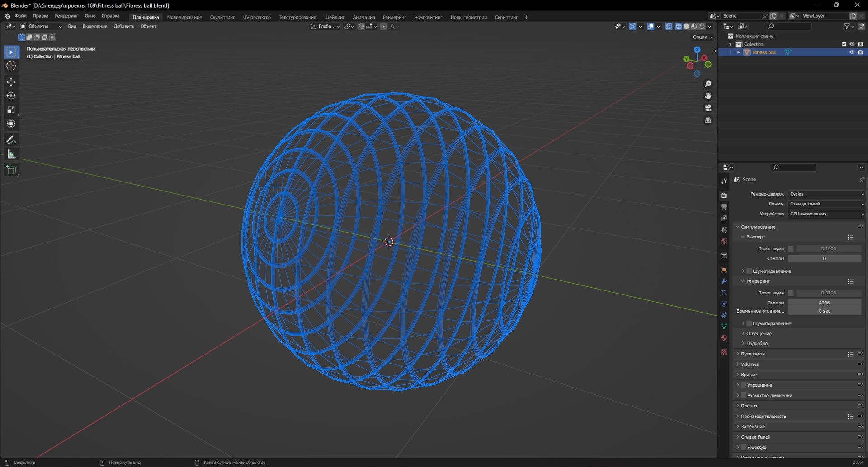The image size is (868, 467).
Task: Open Устройство GPU-вычисления dropdown
Action: pyautogui.click(x=826, y=214)
